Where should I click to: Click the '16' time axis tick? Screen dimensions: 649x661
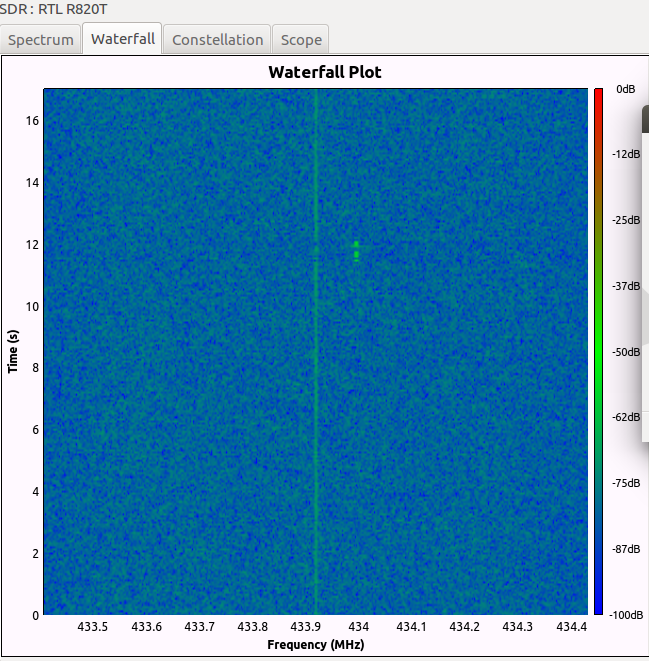(x=32, y=121)
